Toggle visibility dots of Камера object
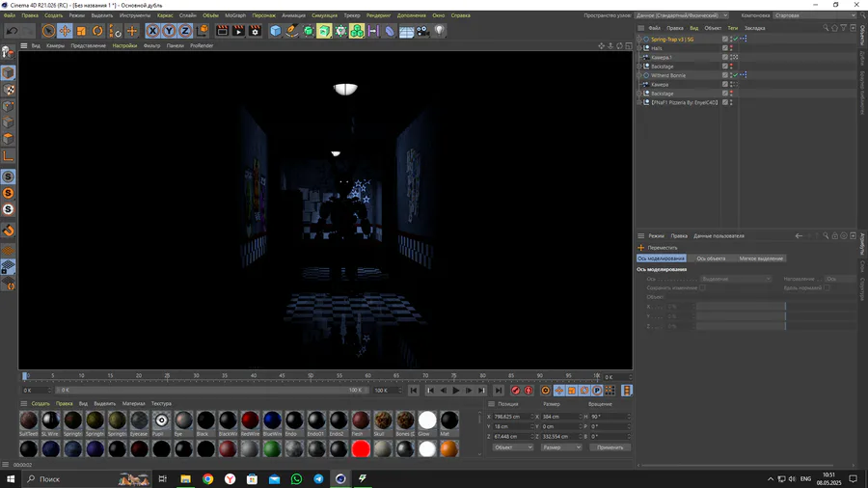 [x=731, y=84]
